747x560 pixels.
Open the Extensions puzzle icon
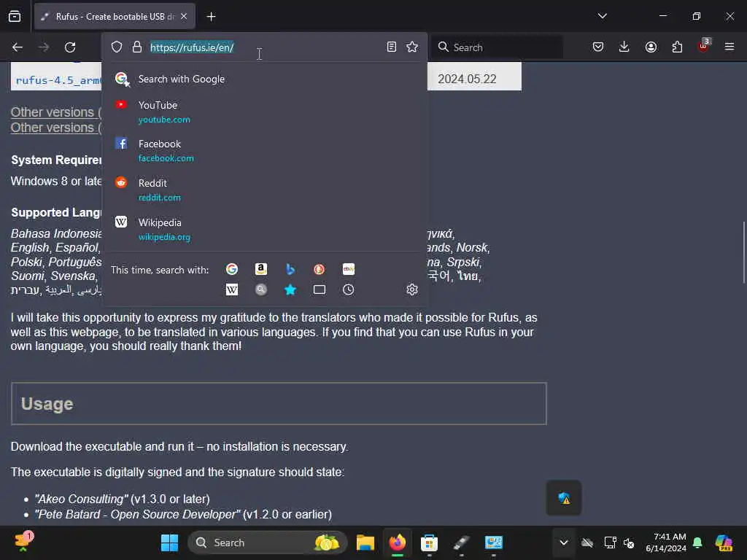677,47
